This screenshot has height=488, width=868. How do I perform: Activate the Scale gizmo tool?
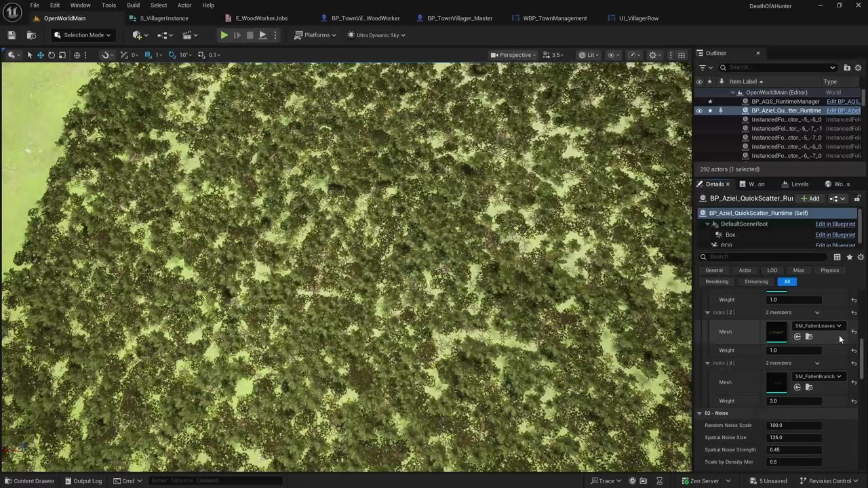[62, 55]
